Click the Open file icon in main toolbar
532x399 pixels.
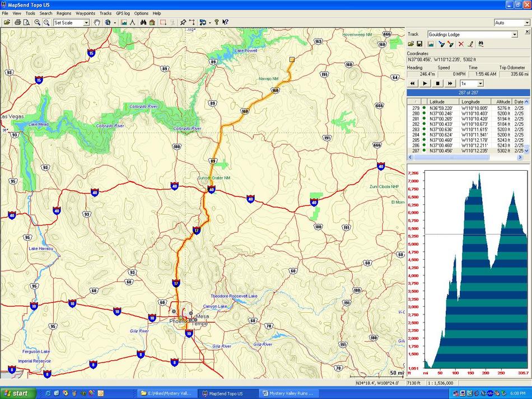pos(7,23)
